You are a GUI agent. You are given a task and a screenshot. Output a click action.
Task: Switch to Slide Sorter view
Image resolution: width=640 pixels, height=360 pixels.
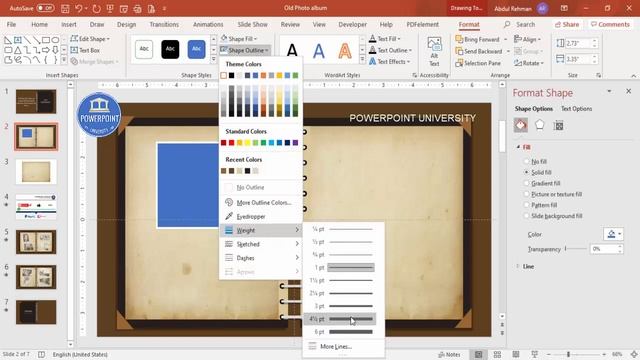[x=497, y=354]
